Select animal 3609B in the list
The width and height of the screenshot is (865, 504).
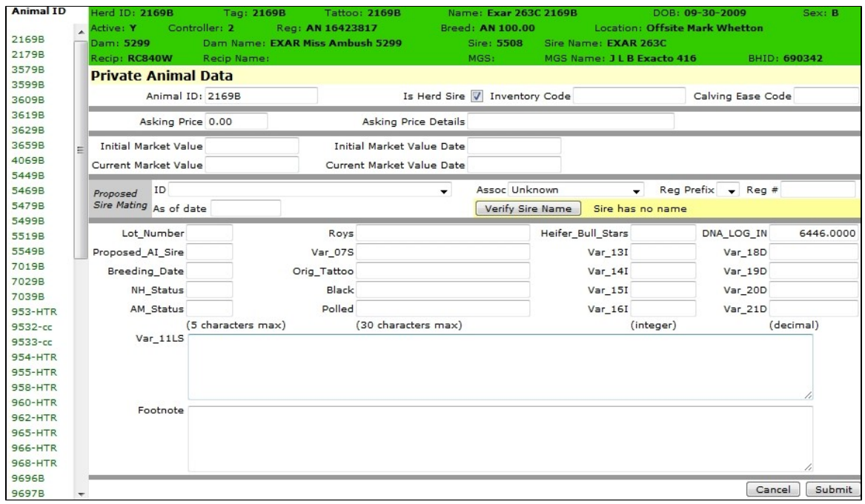28,100
